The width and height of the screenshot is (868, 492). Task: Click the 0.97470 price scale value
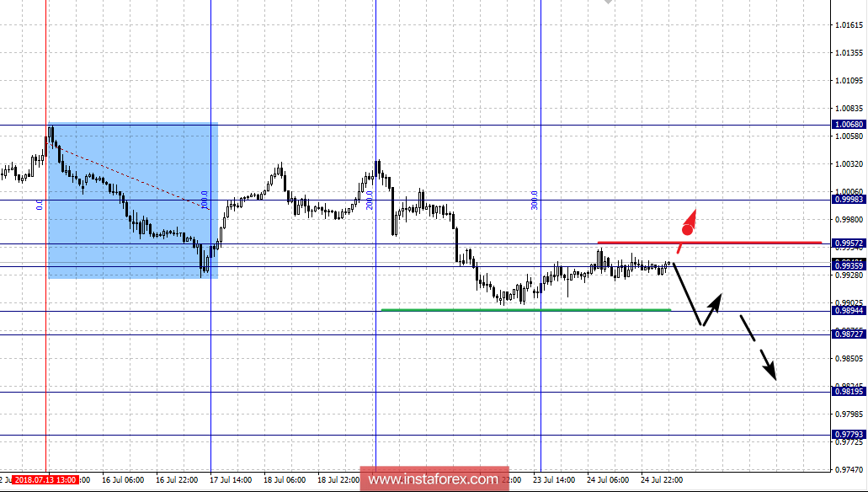click(x=849, y=469)
